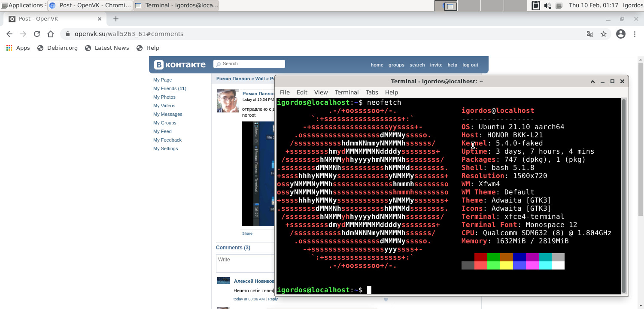644x309 pixels.
Task: Log out of OpenVK
Action: coord(470,65)
